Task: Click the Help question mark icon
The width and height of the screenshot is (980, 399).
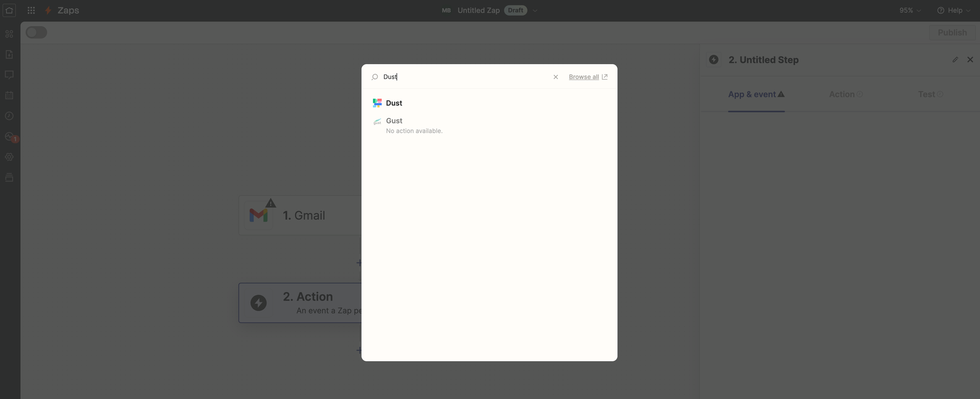Action: [940, 10]
